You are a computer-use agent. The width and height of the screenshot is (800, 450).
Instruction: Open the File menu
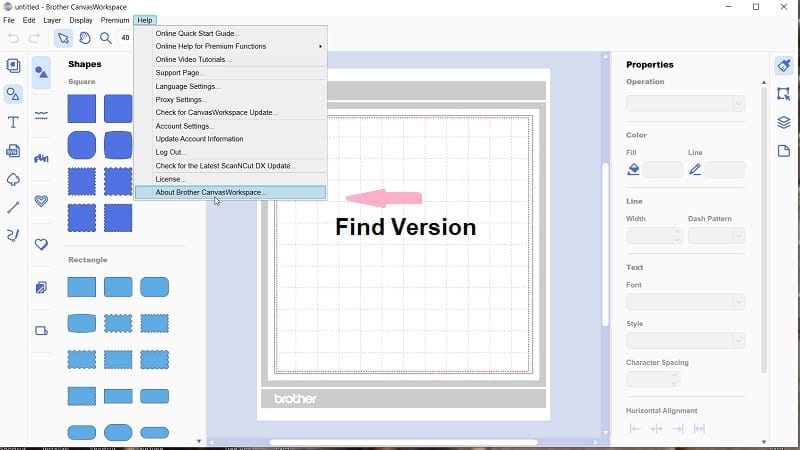[x=9, y=20]
